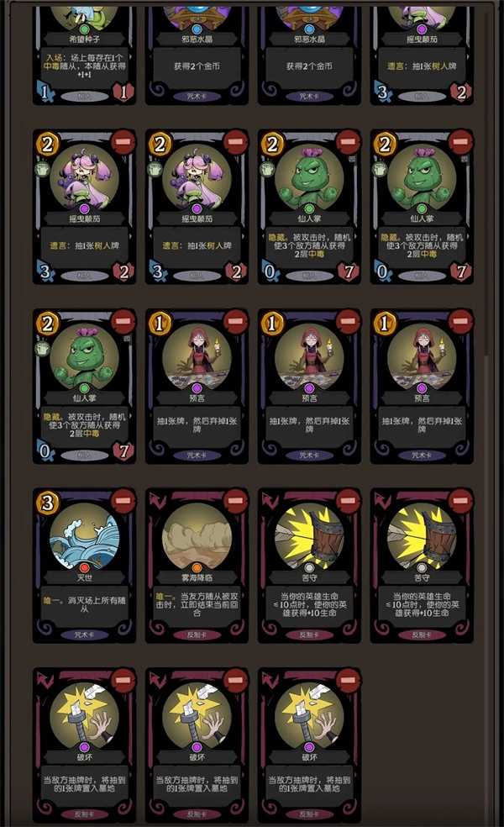504x827 pixels.
Task: Remove the middle 预言 card with minus button
Action: pos(348,321)
